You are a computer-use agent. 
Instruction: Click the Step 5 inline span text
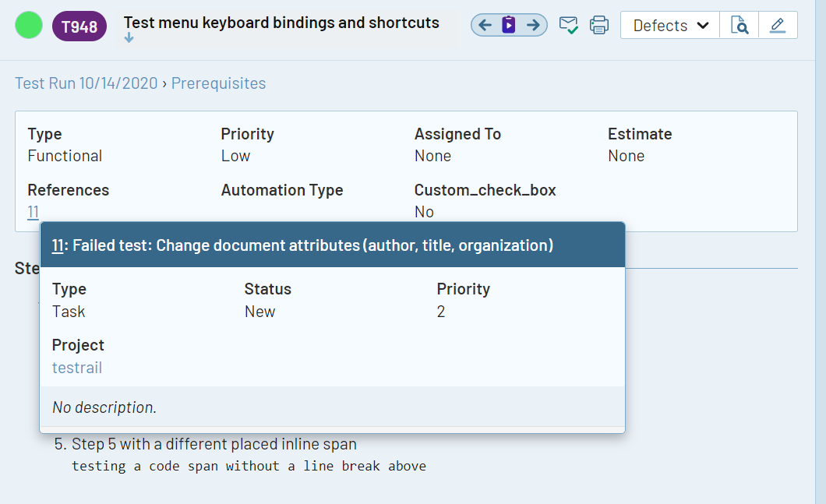coord(214,445)
